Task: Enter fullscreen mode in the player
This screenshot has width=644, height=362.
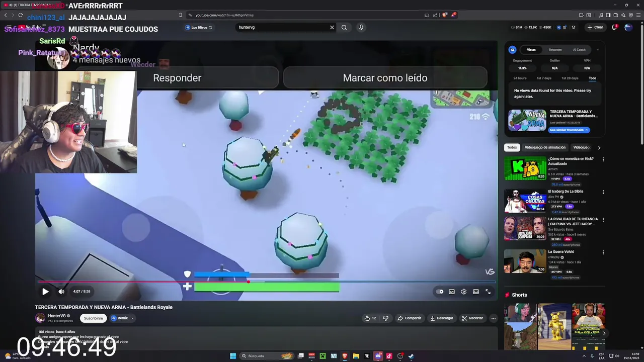Action: click(x=488, y=292)
